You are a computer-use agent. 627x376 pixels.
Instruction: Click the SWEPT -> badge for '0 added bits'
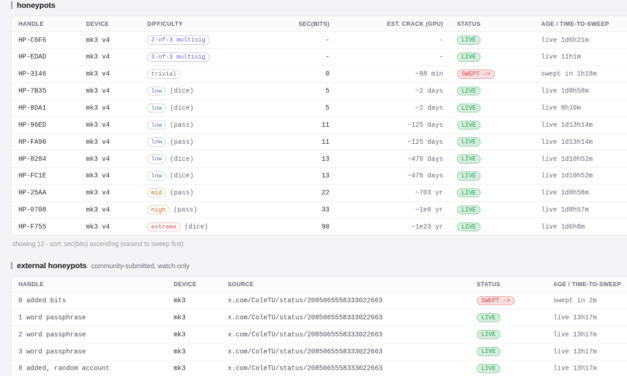[495, 300]
